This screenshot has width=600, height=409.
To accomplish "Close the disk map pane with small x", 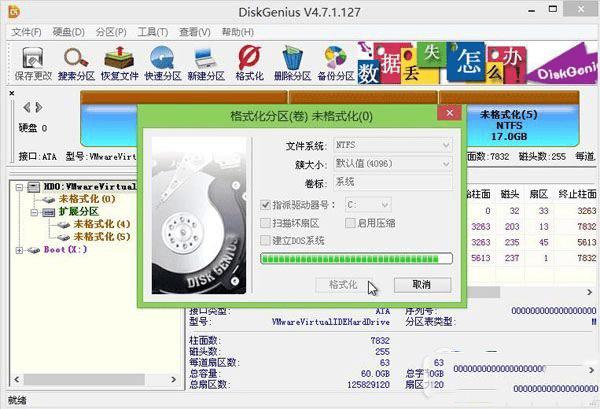I will click(12, 93).
